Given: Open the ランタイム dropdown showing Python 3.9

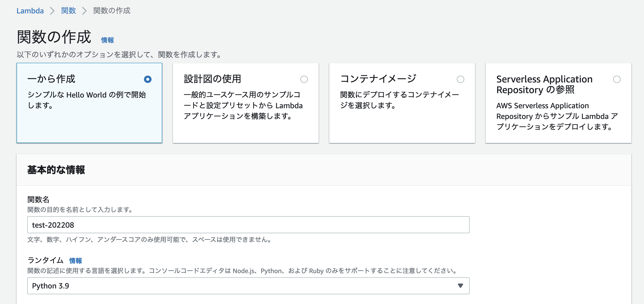Looking at the screenshot, I should point(248,286).
